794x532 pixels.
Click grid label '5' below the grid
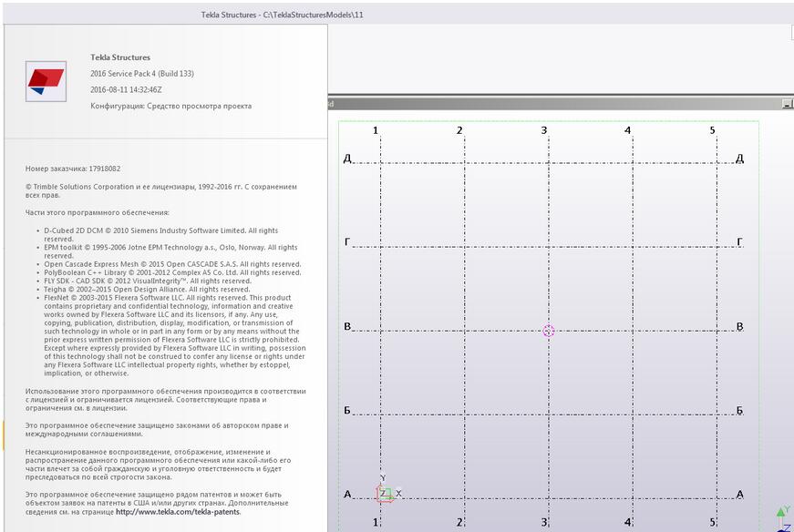click(x=713, y=522)
